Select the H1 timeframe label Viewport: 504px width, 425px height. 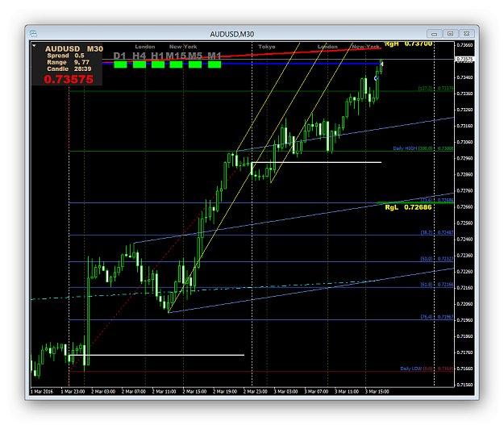(x=157, y=56)
